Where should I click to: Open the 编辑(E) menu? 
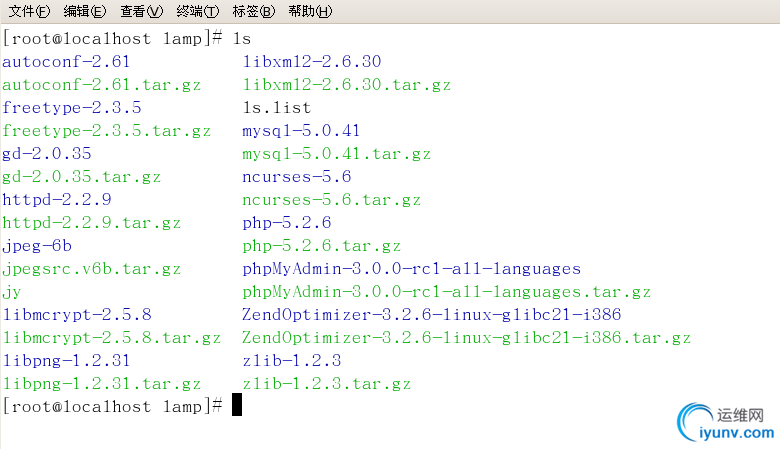tap(85, 11)
